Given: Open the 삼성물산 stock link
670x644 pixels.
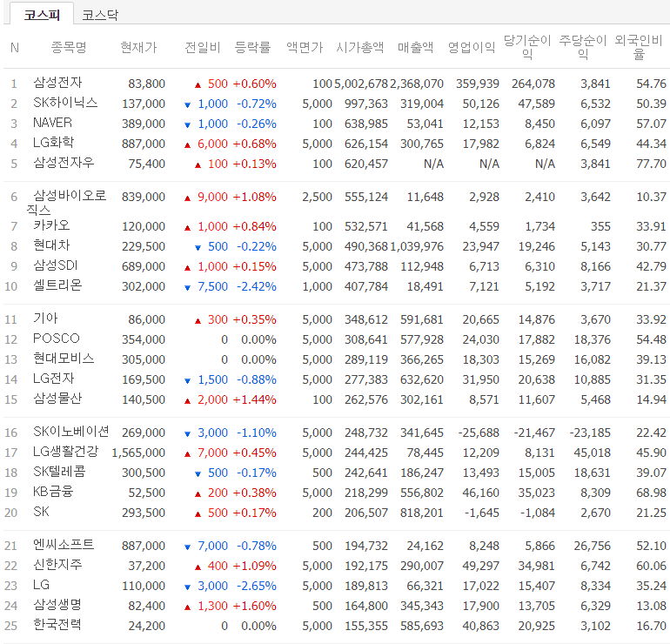Looking at the screenshot, I should [x=57, y=399].
